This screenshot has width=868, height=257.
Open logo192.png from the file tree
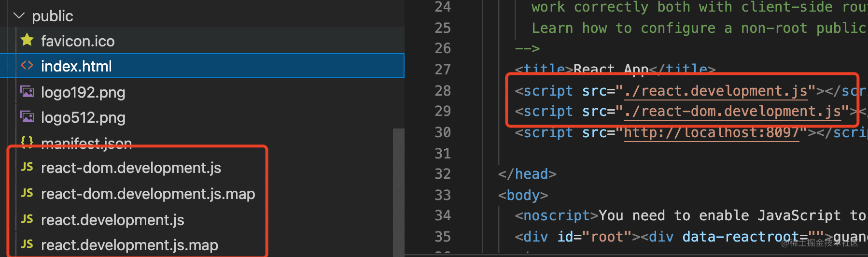pyautogui.click(x=83, y=92)
